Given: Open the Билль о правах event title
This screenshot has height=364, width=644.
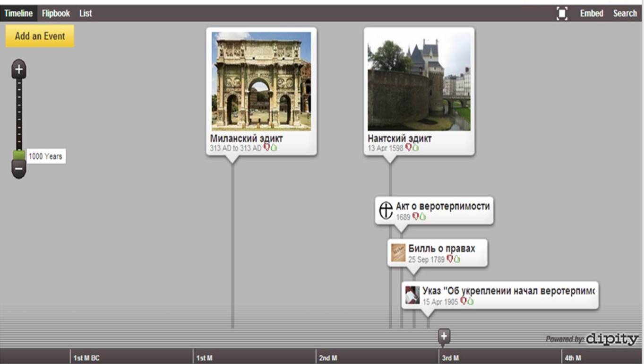Looking at the screenshot, I should tap(441, 249).
